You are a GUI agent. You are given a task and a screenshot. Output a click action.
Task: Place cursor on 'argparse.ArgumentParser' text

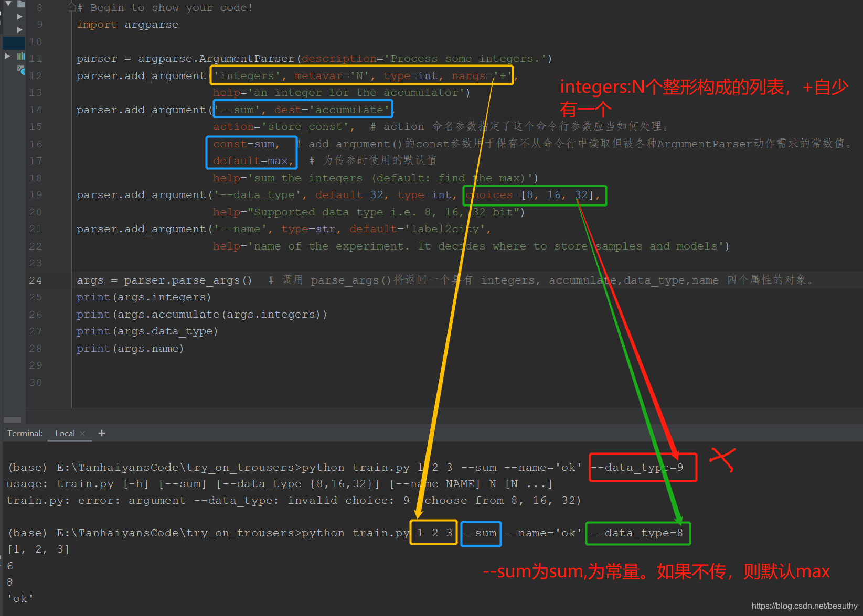pyautogui.click(x=216, y=59)
